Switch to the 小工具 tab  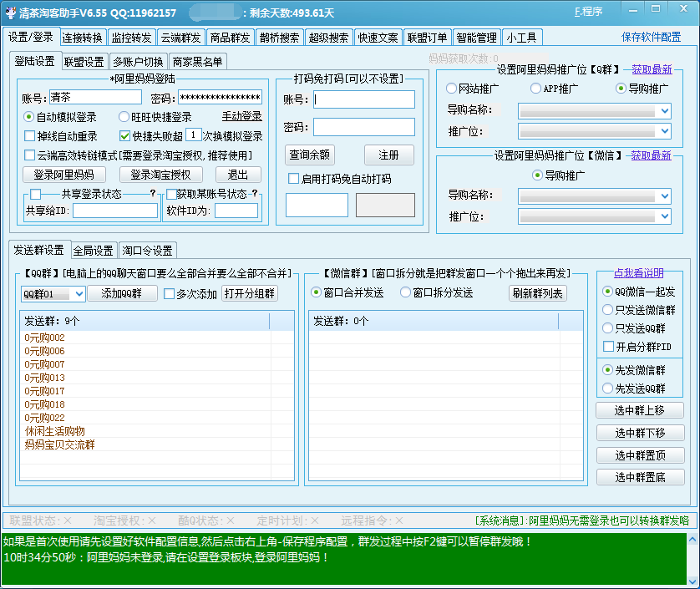pos(522,38)
